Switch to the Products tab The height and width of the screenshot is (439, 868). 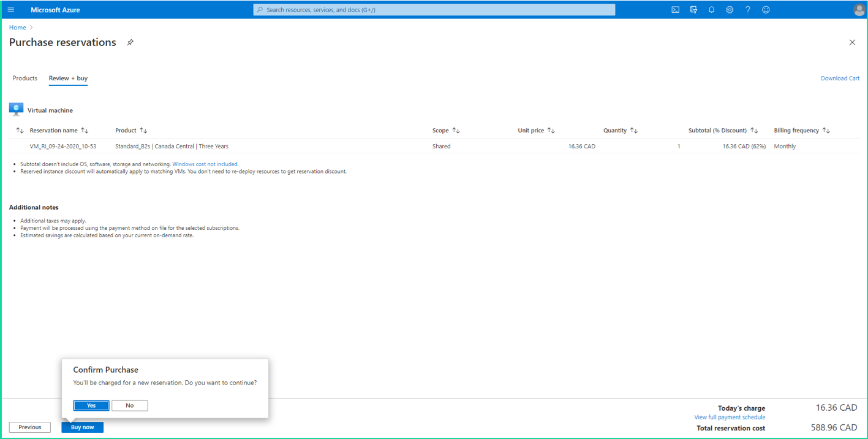[x=25, y=78]
